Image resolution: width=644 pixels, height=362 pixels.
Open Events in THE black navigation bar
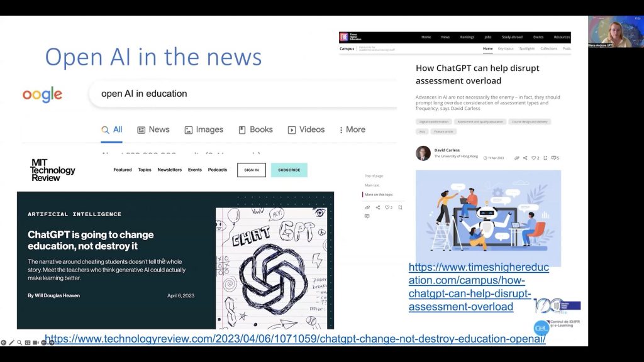[538, 37]
